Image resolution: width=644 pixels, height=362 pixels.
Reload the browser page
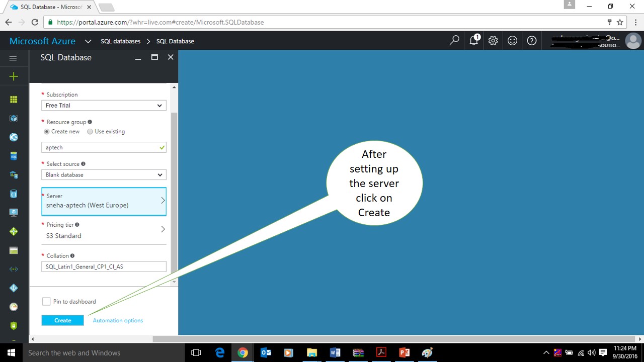[x=35, y=22]
